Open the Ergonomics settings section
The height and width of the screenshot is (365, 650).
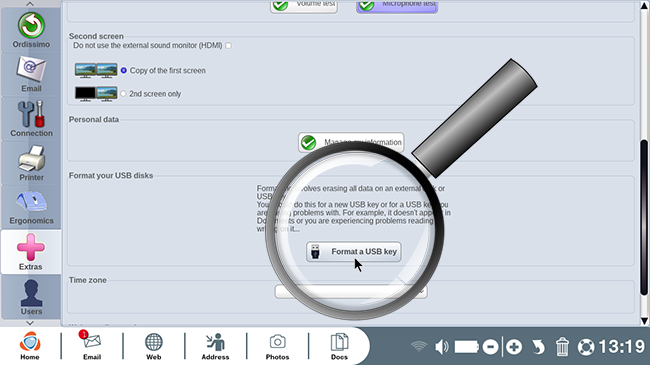coord(31,207)
